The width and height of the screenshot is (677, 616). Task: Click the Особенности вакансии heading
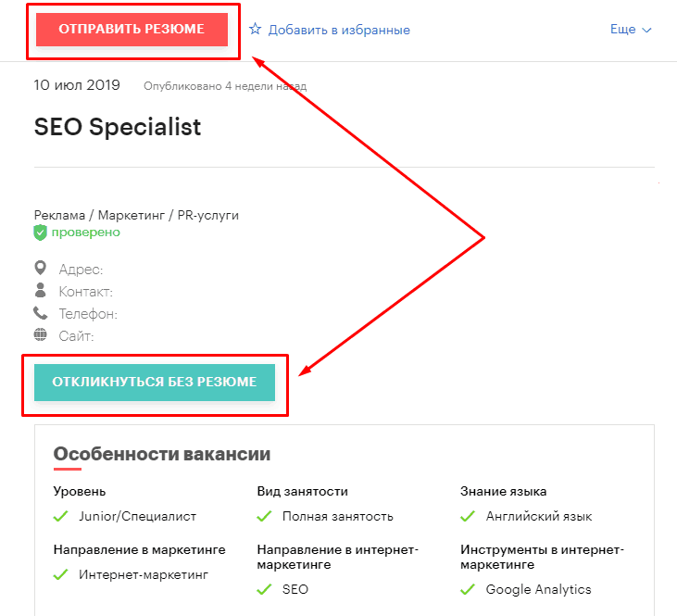tap(162, 454)
